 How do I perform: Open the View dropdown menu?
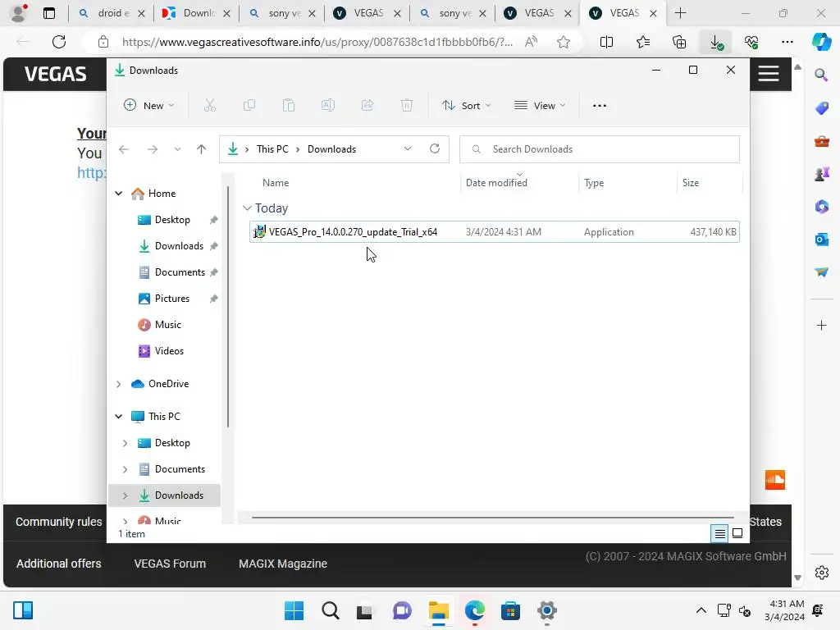tap(540, 106)
